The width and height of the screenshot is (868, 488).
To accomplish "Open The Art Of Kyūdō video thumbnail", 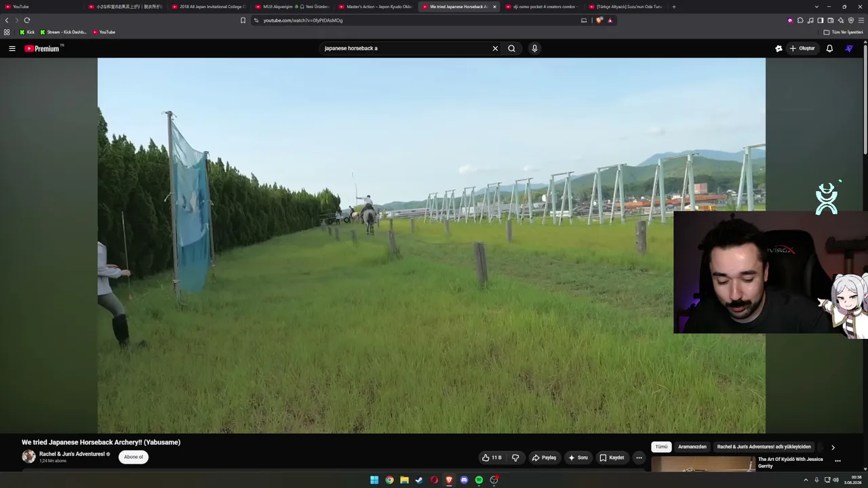I will (x=703, y=464).
